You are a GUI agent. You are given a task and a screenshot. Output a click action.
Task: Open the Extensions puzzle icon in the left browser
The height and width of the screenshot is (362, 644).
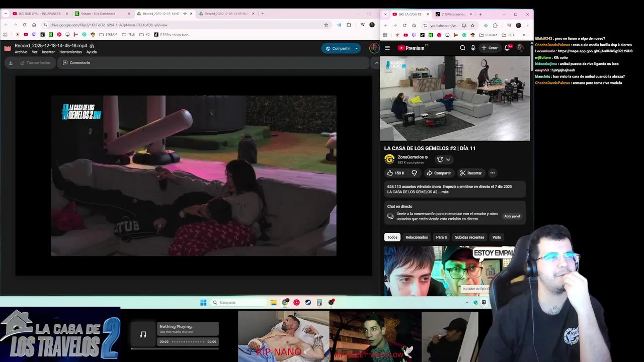[349, 25]
